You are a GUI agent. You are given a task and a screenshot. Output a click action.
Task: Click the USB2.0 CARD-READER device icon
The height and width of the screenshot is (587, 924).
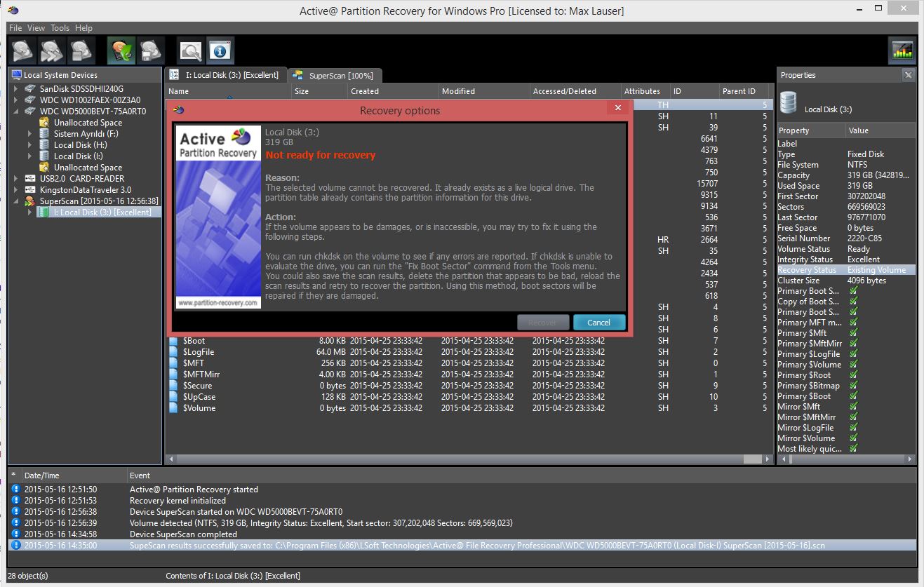pyautogui.click(x=30, y=179)
